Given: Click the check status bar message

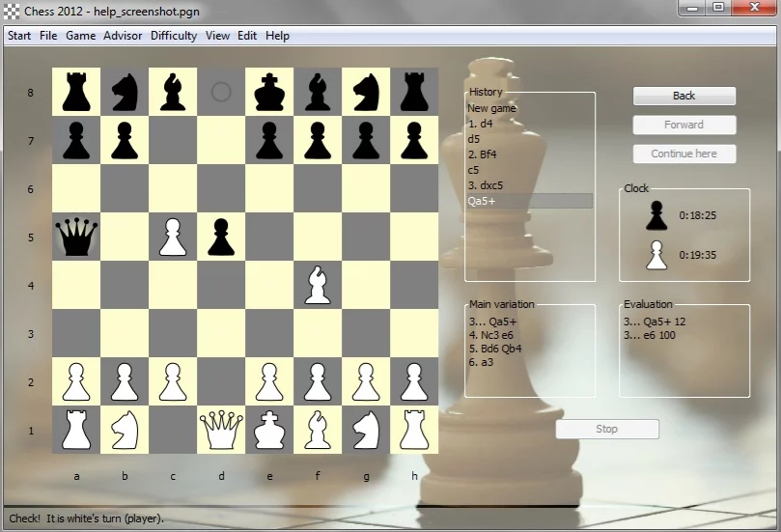Looking at the screenshot, I should 86,518.
